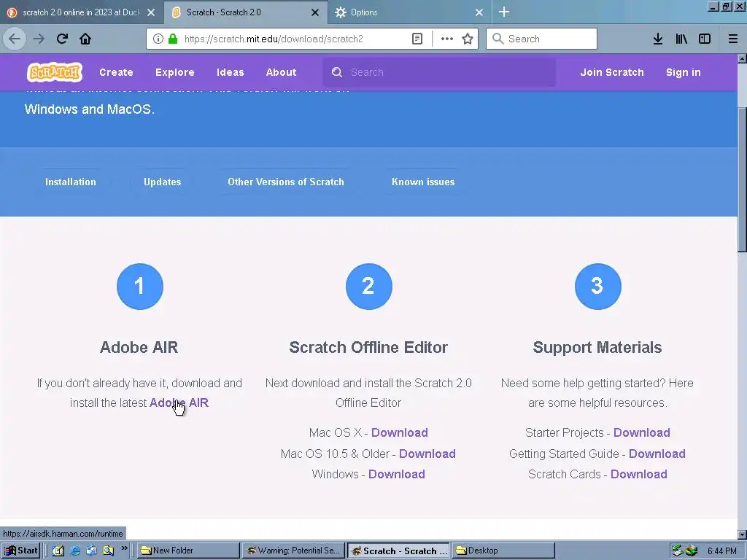Switch to Warning: Potential Se... taskbar window
747x560 pixels.
tap(293, 551)
